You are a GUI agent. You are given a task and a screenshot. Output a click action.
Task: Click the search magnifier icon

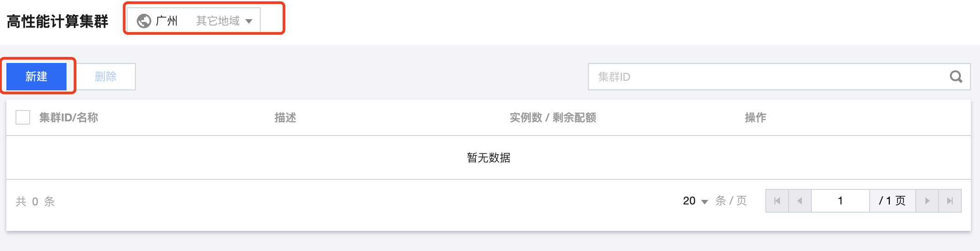(x=956, y=77)
